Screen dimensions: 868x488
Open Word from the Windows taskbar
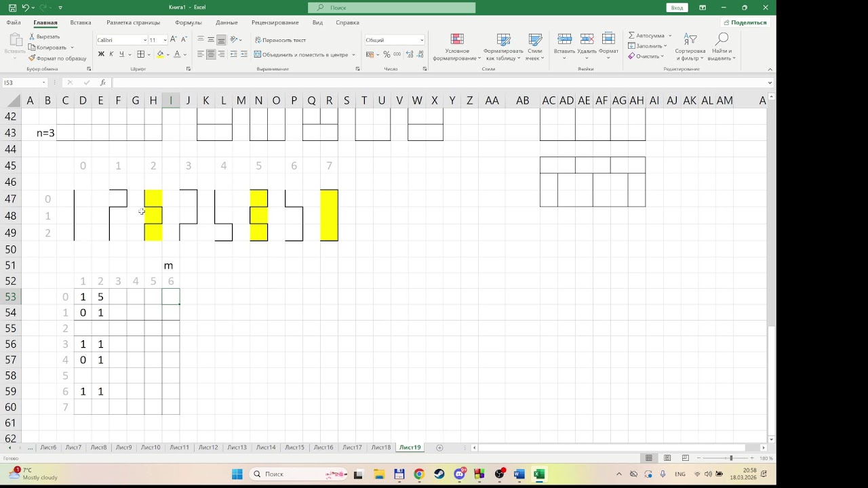pyautogui.click(x=519, y=474)
